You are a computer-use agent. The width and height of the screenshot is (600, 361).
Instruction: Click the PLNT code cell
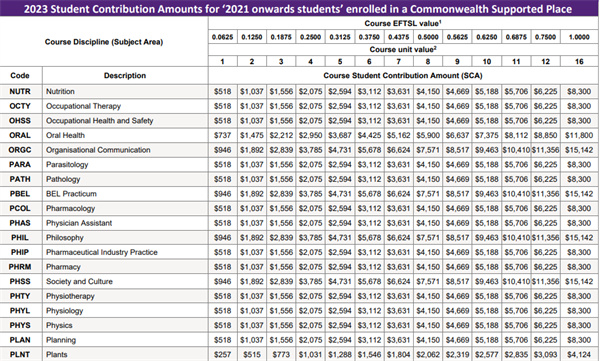click(20, 354)
